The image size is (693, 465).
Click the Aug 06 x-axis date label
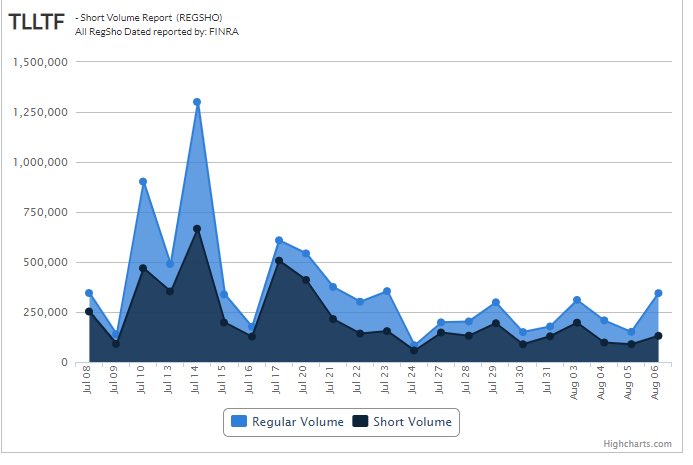[x=655, y=383]
